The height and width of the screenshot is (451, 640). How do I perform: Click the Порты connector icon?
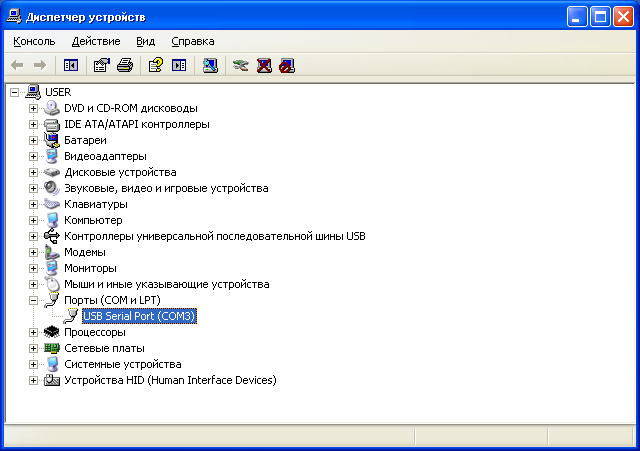coord(52,300)
